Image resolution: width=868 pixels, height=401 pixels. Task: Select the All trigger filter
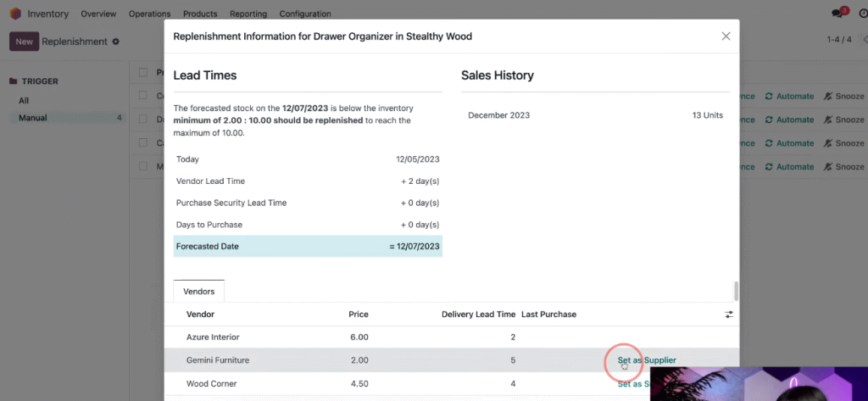pyautogui.click(x=24, y=101)
